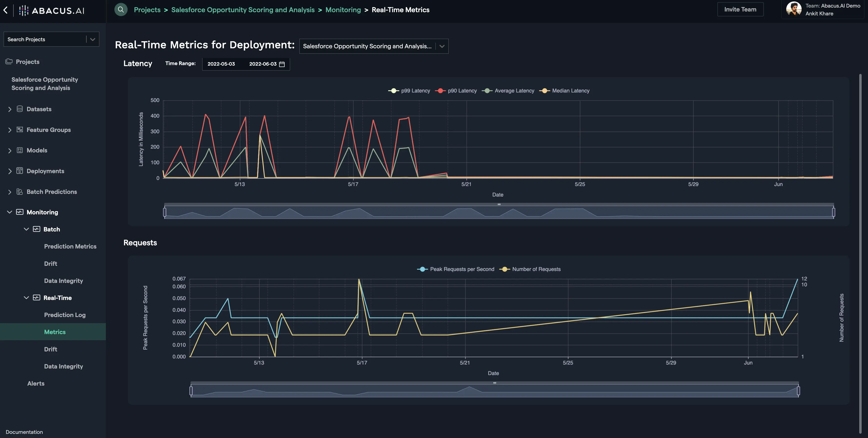Open Deployments via its sidebar icon
The image size is (868, 438).
click(x=20, y=171)
